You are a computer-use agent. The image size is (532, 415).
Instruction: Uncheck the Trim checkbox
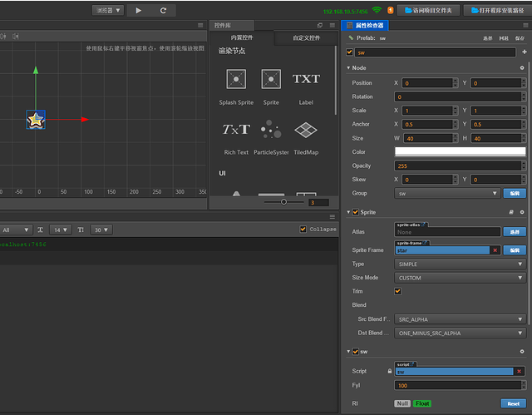coord(398,291)
